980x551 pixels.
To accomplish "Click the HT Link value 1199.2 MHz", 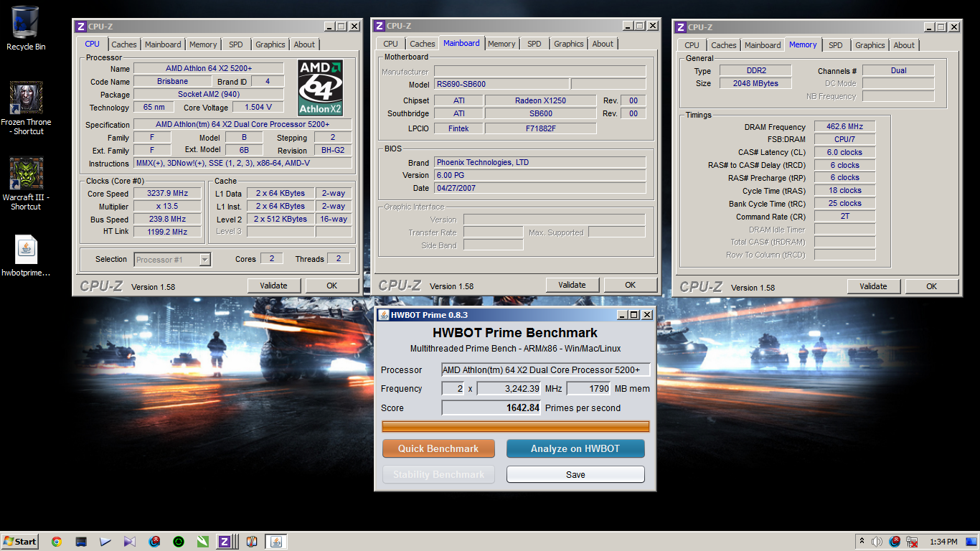I will pyautogui.click(x=168, y=232).
